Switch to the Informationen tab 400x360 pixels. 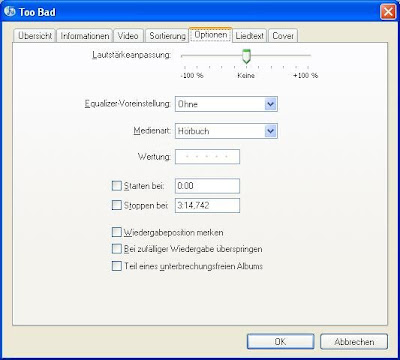85,36
